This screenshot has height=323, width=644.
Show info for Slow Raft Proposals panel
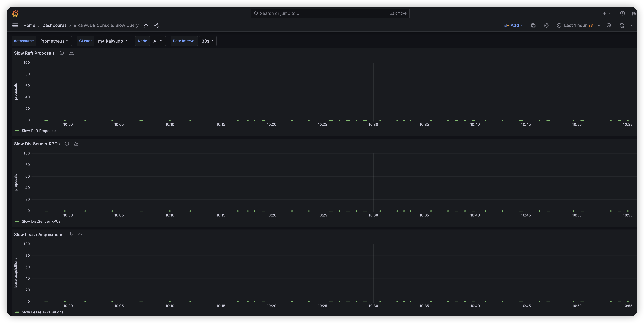pos(62,53)
